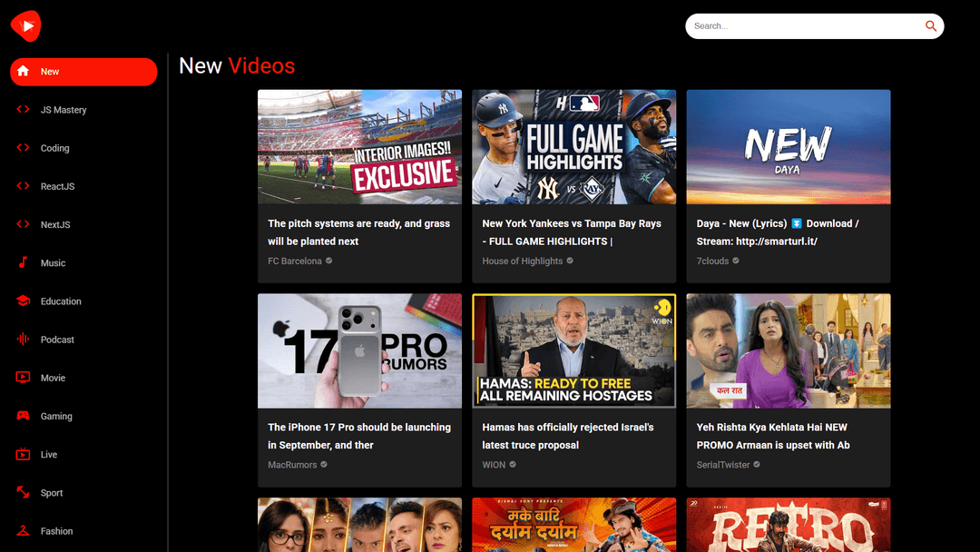Click the Movie screen icon
The image size is (980, 552).
tap(23, 377)
